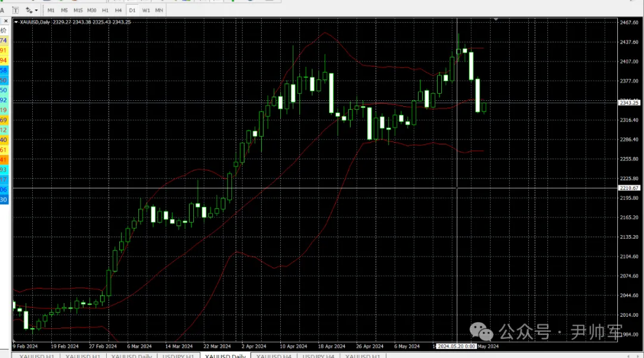Open the USDJPY H1 chart tab

177,356
